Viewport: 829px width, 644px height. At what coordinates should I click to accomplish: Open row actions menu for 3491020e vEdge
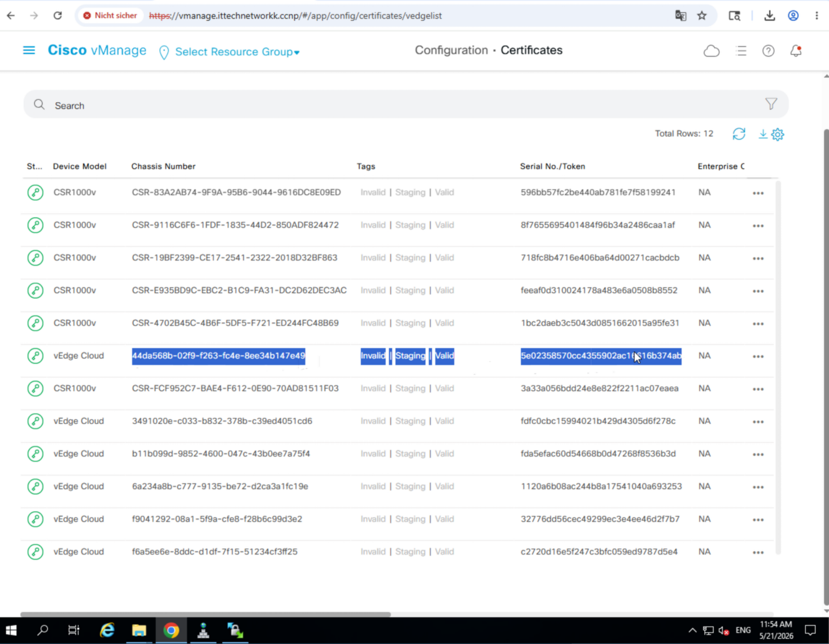(758, 422)
